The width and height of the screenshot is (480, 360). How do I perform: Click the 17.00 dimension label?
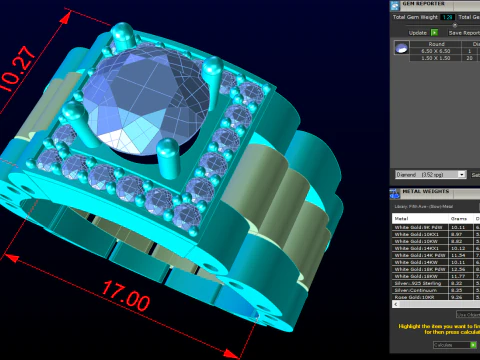(x=126, y=296)
